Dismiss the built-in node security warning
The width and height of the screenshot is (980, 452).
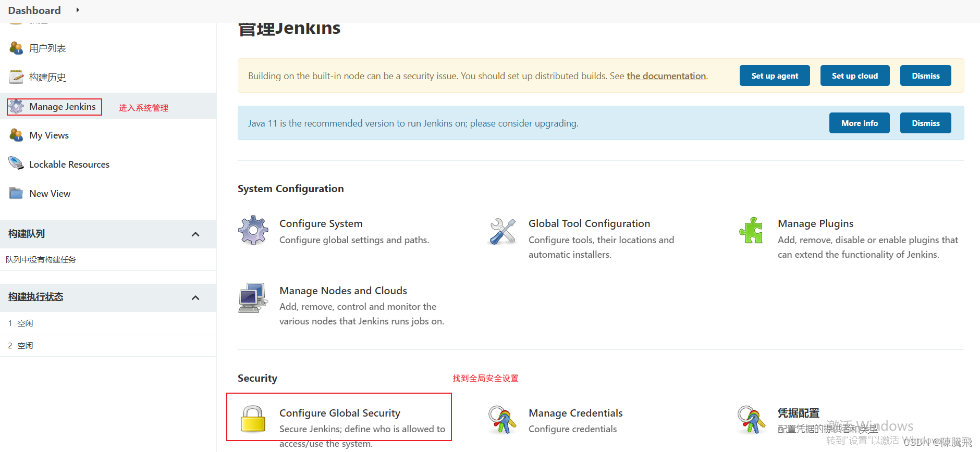[x=926, y=76]
